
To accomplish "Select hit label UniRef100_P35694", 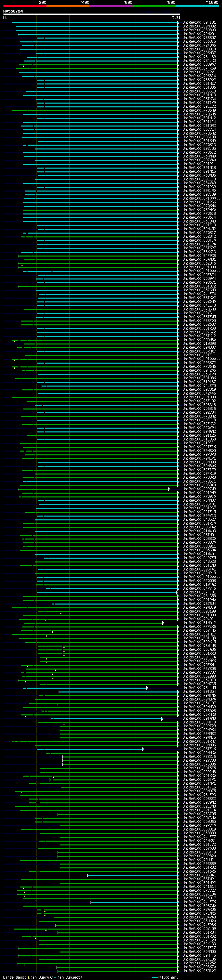I will [199, 550].
